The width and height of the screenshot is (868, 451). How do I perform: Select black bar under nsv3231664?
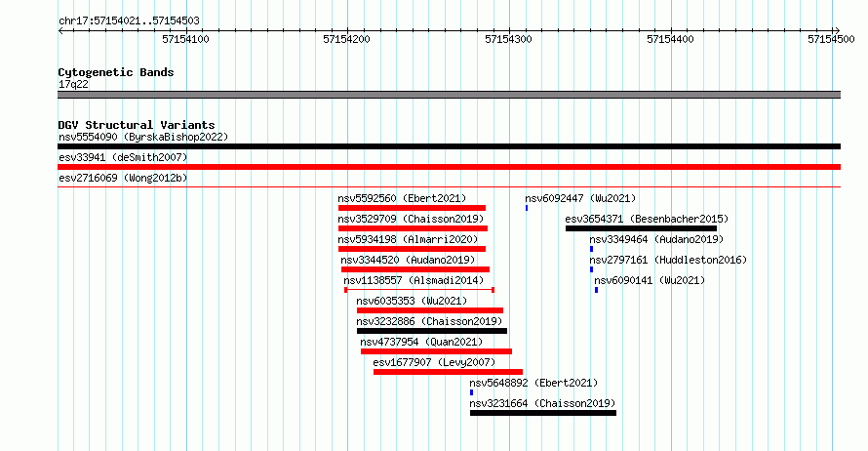(543, 413)
